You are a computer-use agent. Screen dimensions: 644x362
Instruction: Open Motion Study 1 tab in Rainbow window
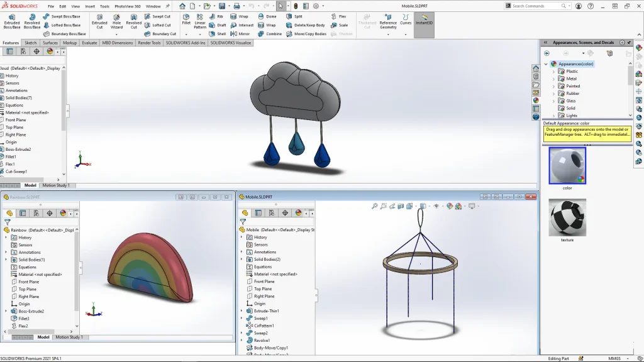[69, 337]
